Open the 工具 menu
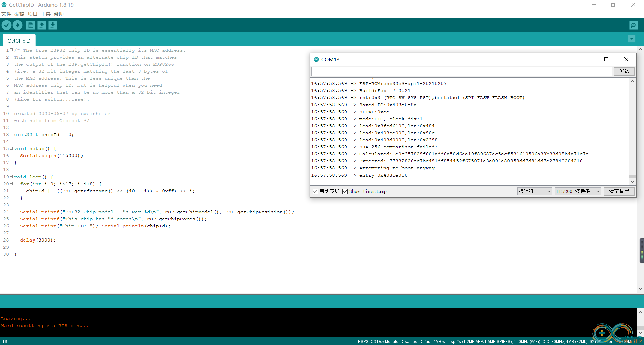The image size is (644, 345). (x=46, y=14)
